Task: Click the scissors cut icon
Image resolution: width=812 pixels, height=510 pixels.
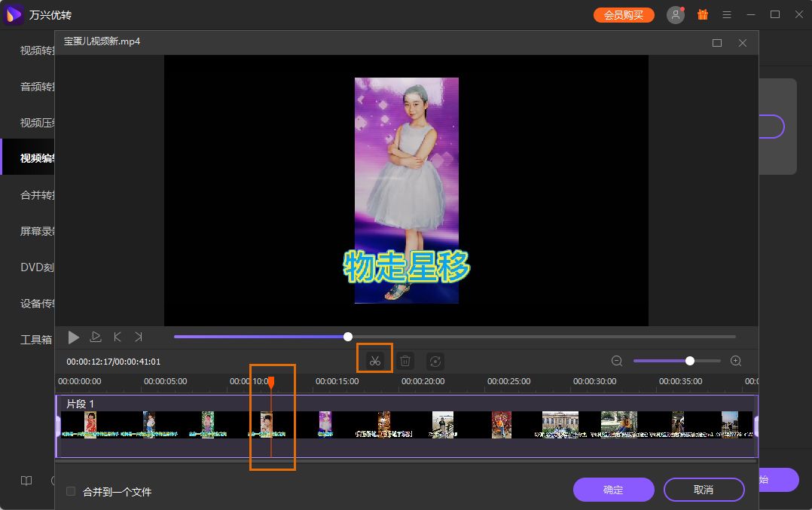Action: 375,361
